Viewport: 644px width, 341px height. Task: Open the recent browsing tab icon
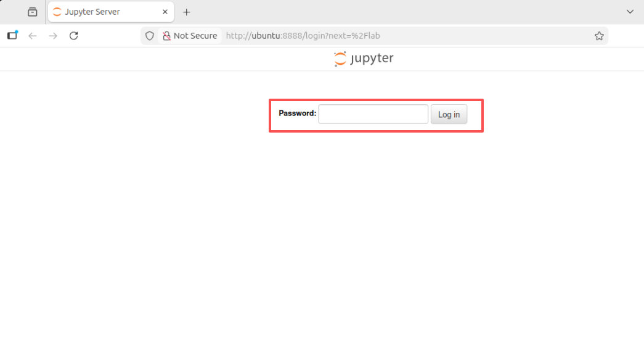coord(33,12)
